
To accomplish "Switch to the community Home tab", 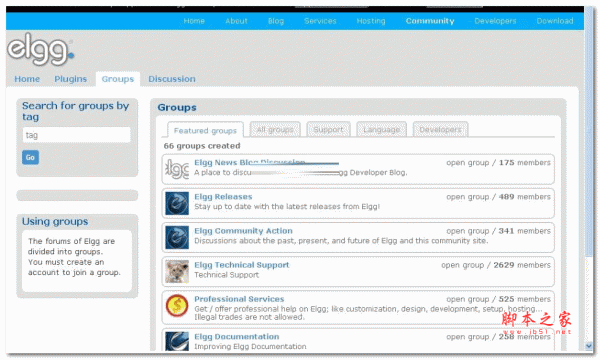I will [x=27, y=79].
